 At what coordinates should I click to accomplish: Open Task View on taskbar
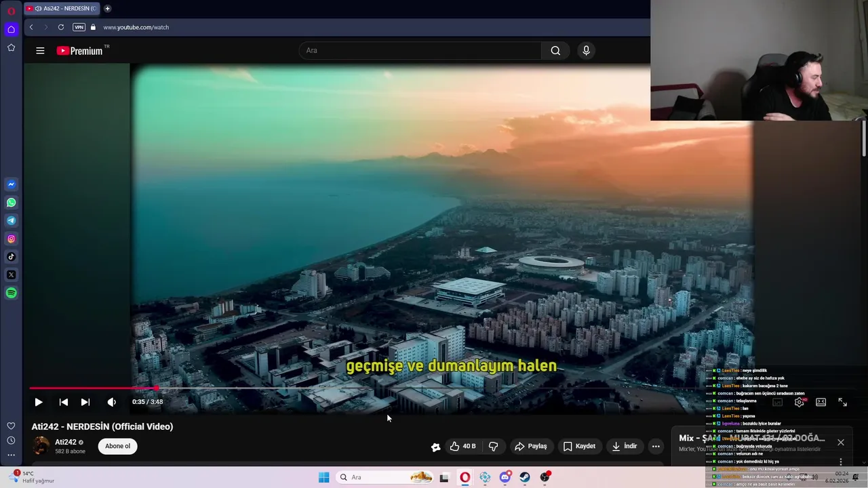click(444, 477)
